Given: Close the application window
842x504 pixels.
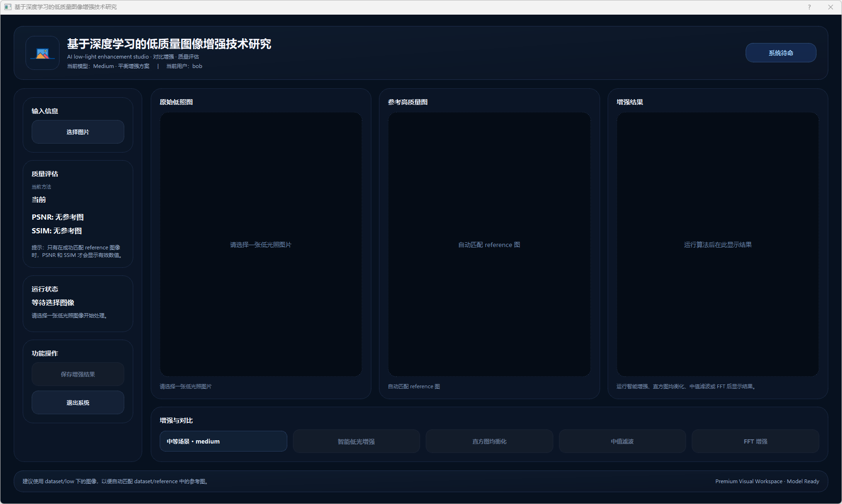Looking at the screenshot, I should pos(830,7).
